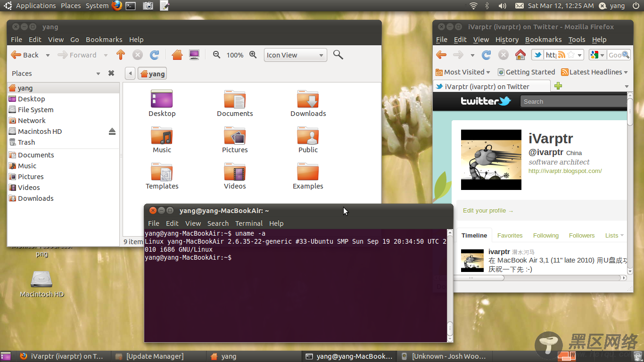Screen dimensions: 644x362
Task: Expand Most Visited bookmarks dropdown
Action: [x=488, y=72]
